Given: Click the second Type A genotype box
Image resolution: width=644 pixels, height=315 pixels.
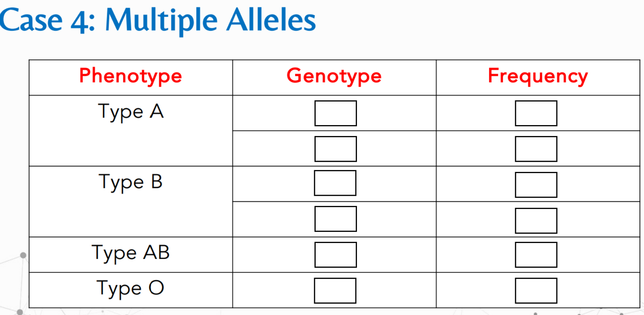Looking at the screenshot, I should coord(335,149).
